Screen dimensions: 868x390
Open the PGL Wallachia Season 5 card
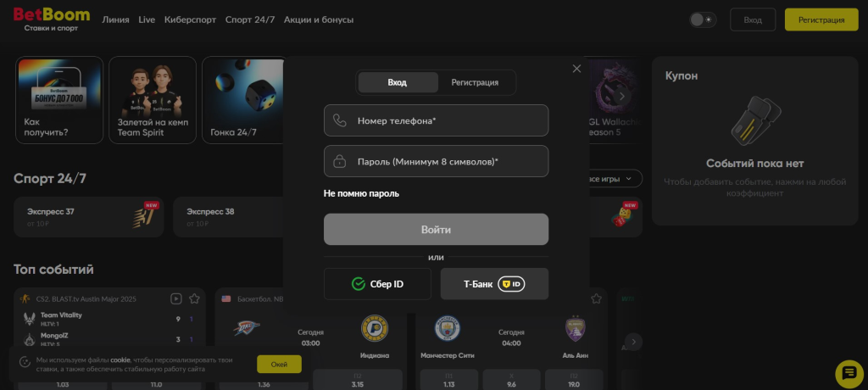pyautogui.click(x=615, y=100)
